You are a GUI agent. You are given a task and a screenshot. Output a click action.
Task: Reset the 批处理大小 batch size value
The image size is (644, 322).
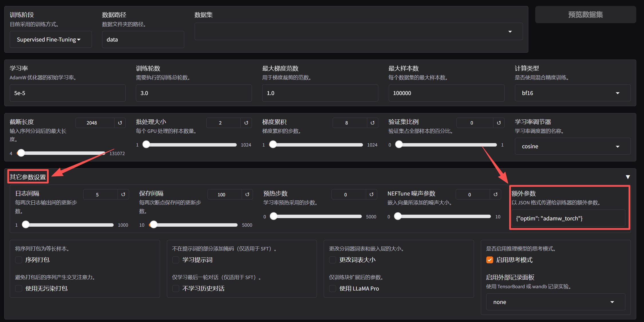click(246, 123)
